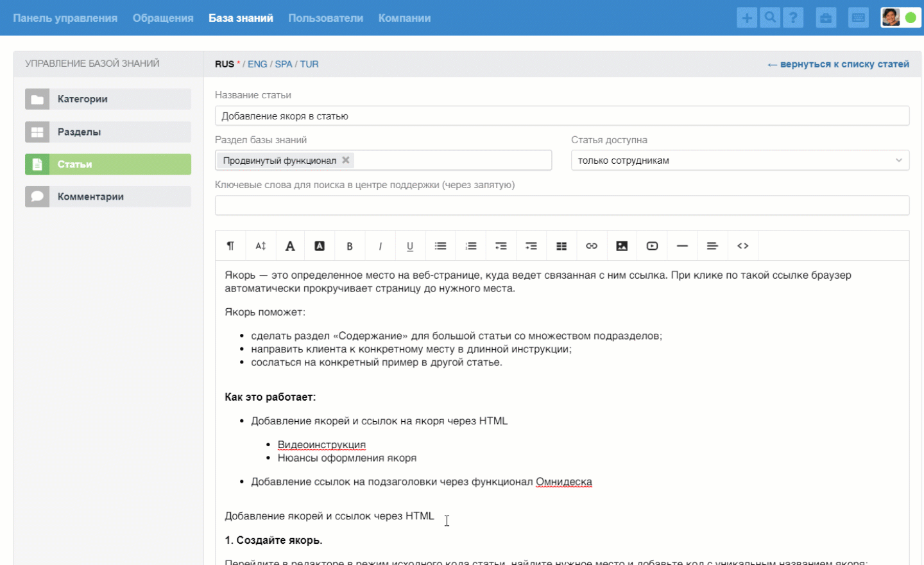Click the Раздел базы знаний field

[383, 161]
